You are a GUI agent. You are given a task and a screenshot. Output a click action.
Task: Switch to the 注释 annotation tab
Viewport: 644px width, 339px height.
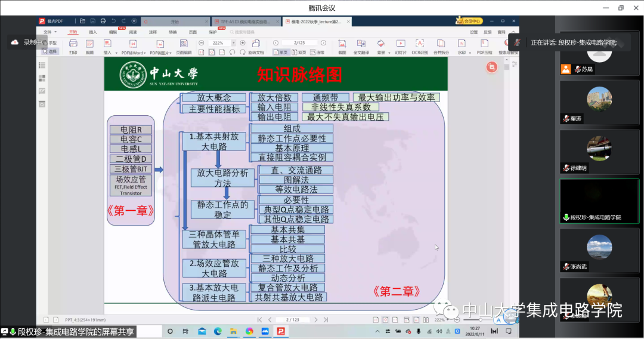click(x=153, y=32)
